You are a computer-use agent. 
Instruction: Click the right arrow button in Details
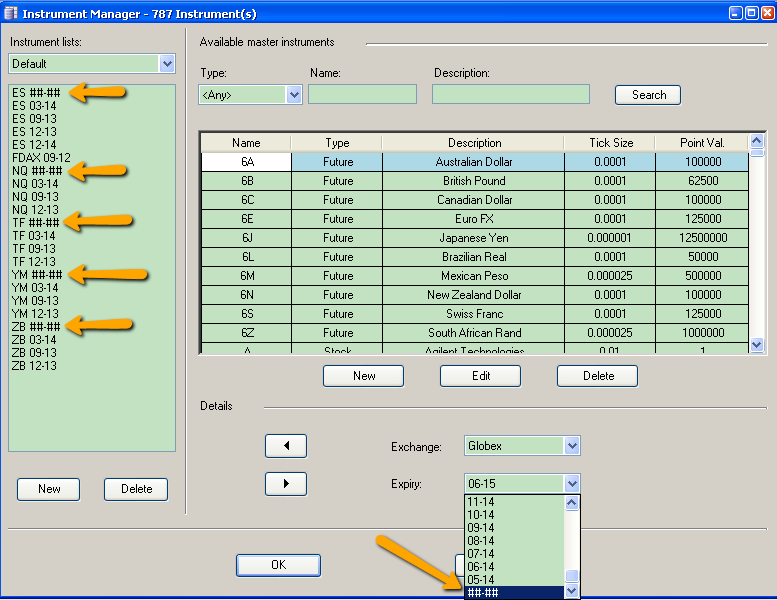coord(286,484)
